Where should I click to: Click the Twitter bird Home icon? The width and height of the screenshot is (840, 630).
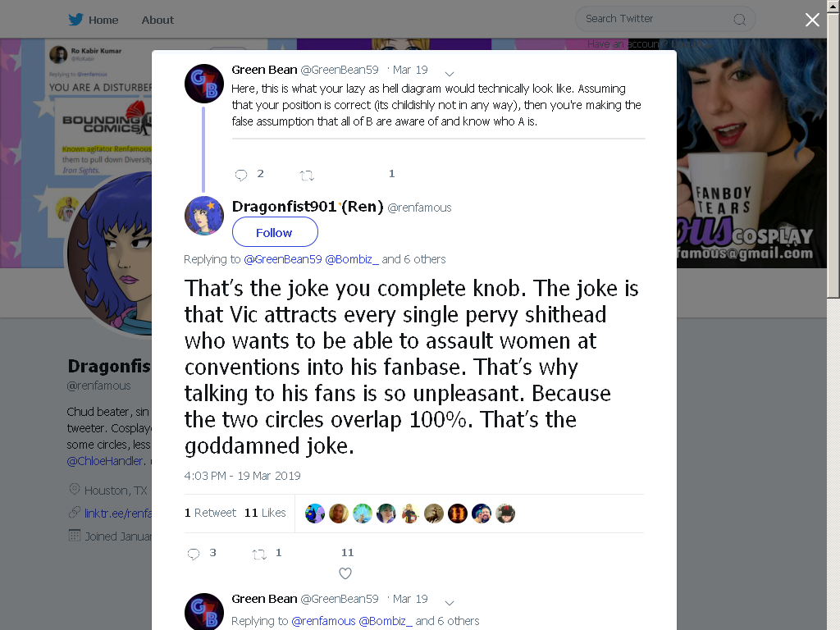(x=75, y=20)
